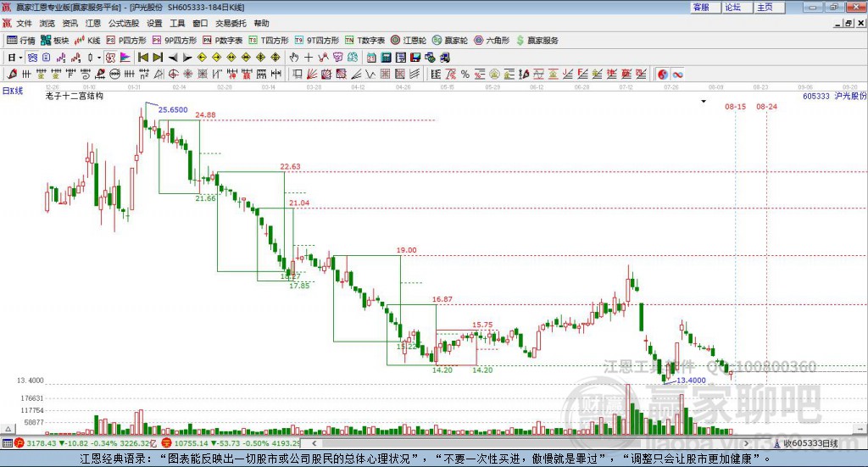
Task: Open the 公式选股 menu
Action: tap(124, 23)
